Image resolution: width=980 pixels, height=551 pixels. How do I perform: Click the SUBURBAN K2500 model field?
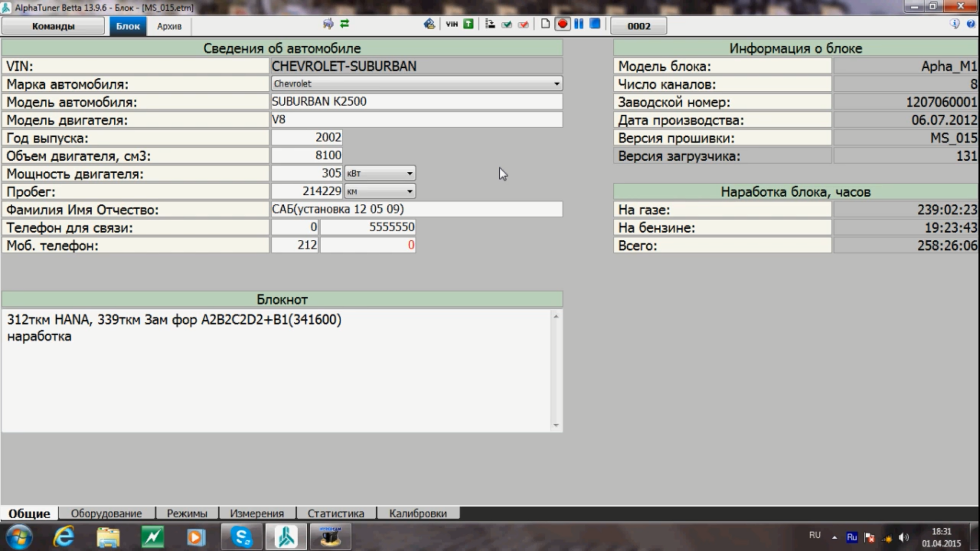click(x=416, y=102)
